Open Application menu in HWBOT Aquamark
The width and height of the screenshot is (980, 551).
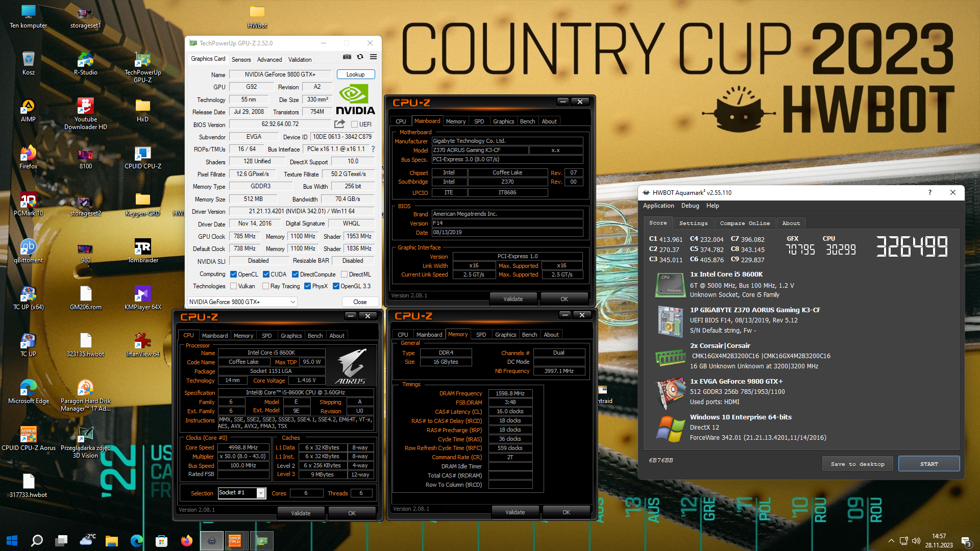(x=658, y=206)
